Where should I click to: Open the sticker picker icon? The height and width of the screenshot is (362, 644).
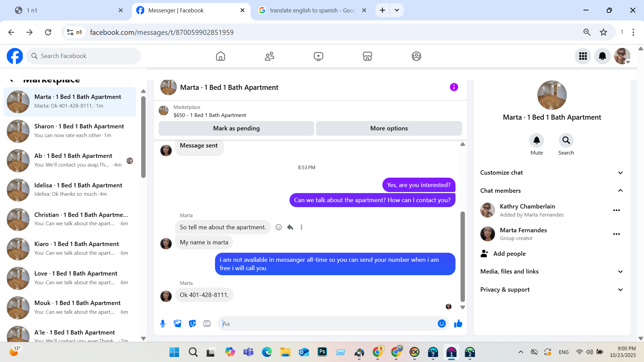192,323
